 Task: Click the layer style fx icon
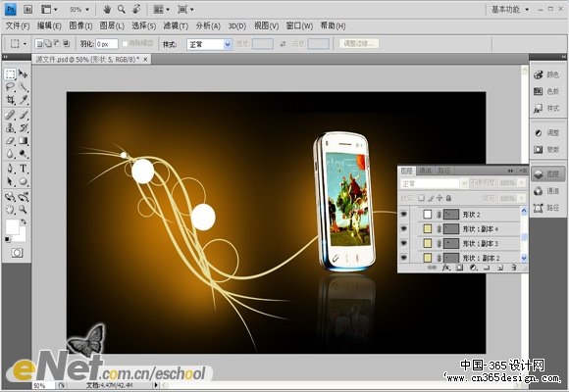[x=446, y=268]
